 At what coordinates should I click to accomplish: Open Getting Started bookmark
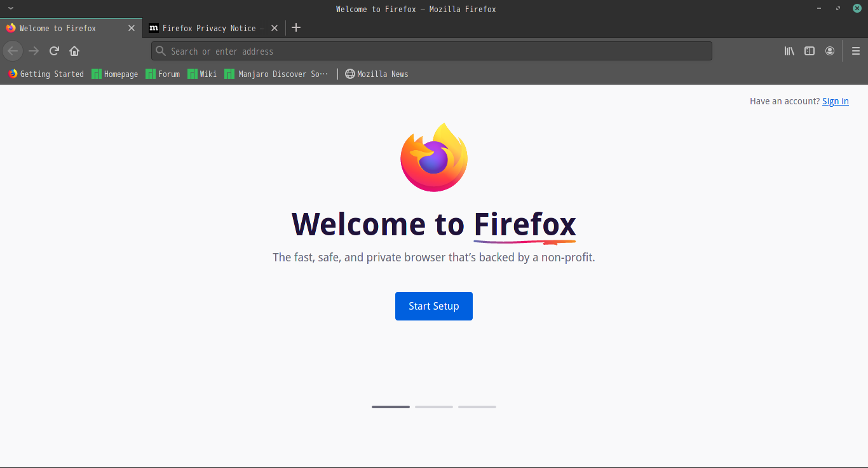[x=46, y=74]
